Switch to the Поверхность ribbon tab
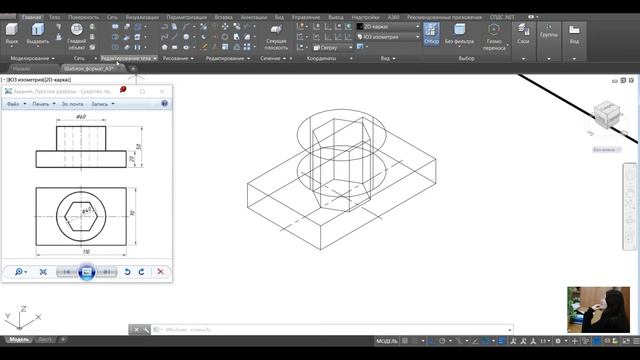This screenshot has width=640, height=360. (x=83, y=17)
